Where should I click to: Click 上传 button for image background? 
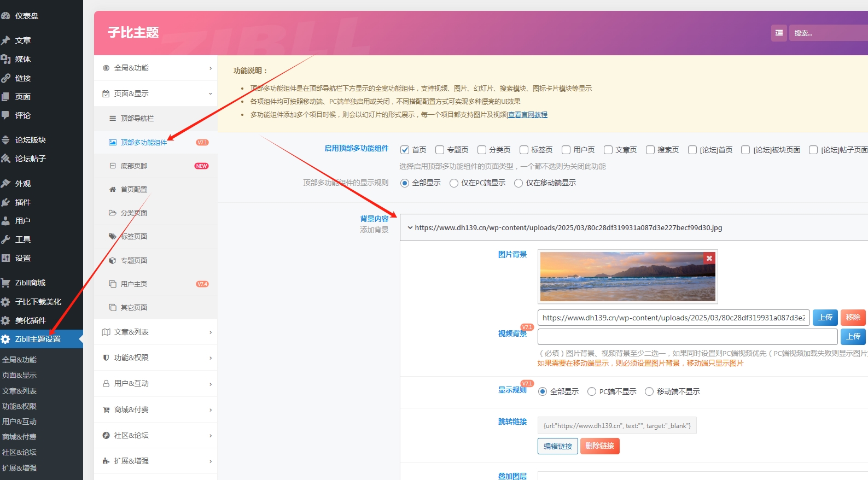pyautogui.click(x=825, y=317)
